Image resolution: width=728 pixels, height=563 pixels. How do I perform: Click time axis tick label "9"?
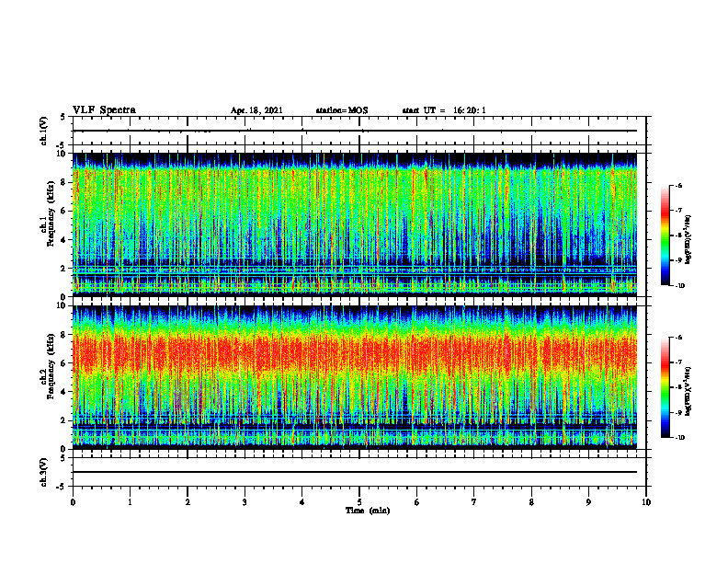(588, 502)
